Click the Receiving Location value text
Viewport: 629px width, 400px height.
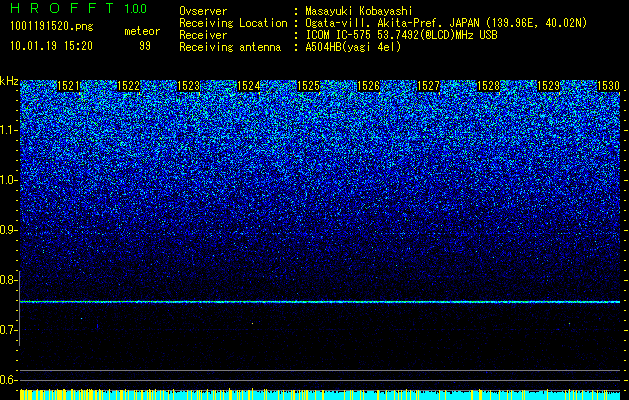pos(446,23)
